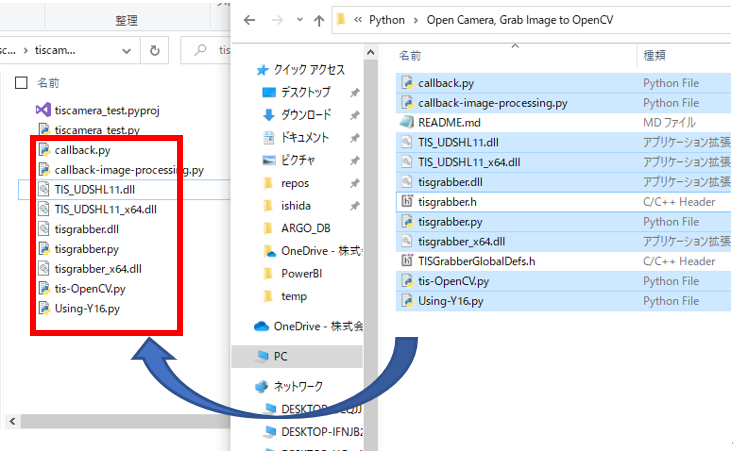The width and height of the screenshot is (733, 453).
Task: Select TISGrabberGlobalDefs.h header icon
Action: [x=407, y=261]
